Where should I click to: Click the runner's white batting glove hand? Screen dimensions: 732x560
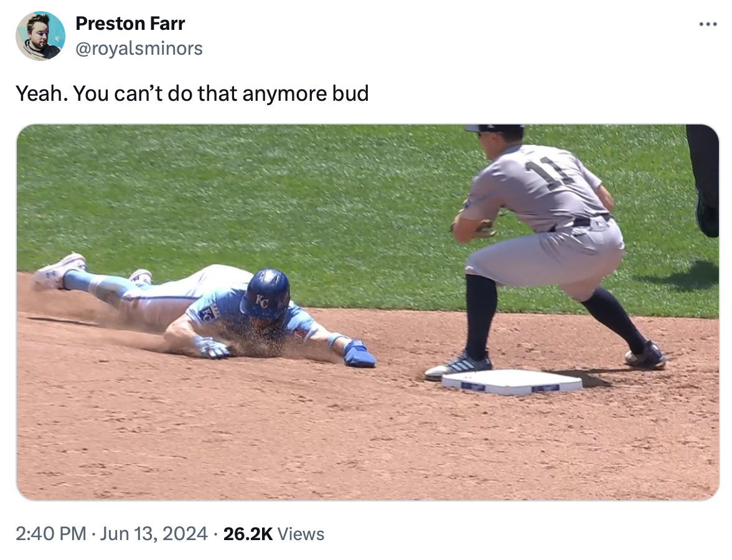point(210,347)
